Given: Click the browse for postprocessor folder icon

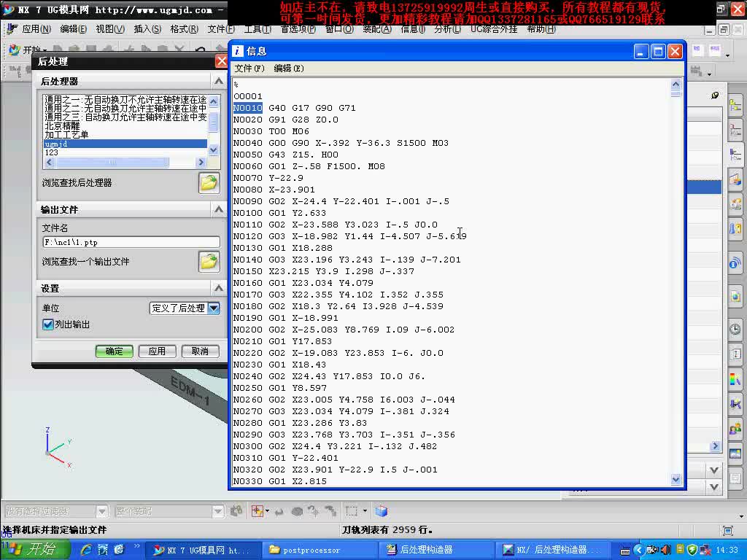Looking at the screenshot, I should [209, 182].
